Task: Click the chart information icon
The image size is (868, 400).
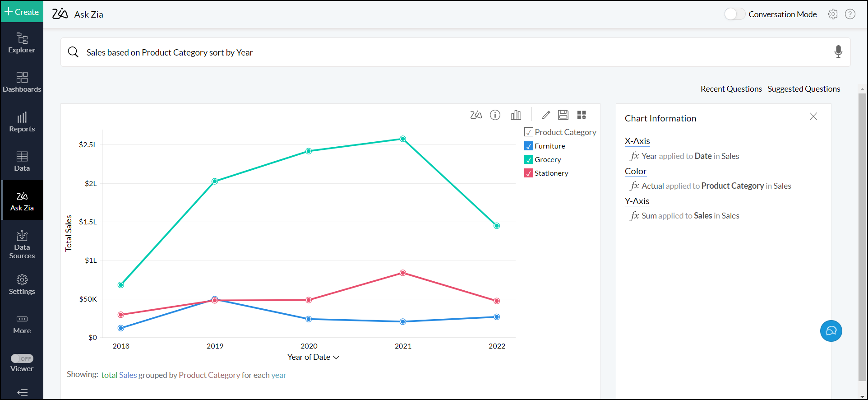Action: coord(495,115)
